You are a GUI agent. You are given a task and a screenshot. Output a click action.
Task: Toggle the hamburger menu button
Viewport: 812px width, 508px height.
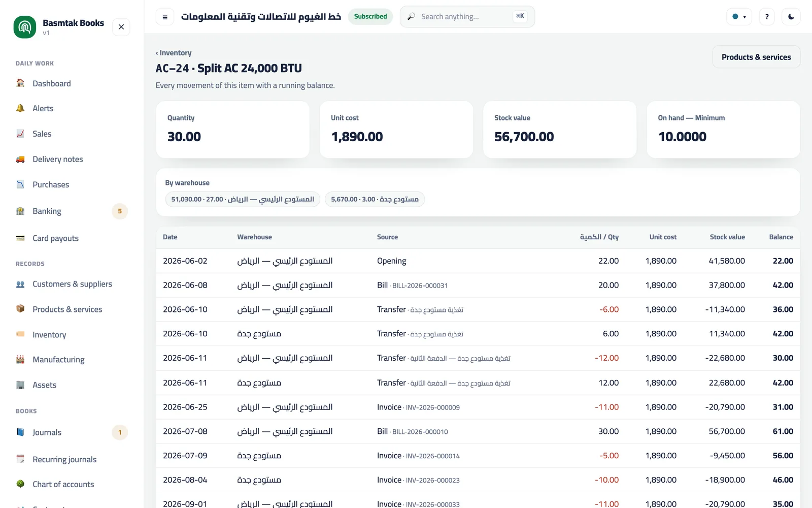point(165,17)
